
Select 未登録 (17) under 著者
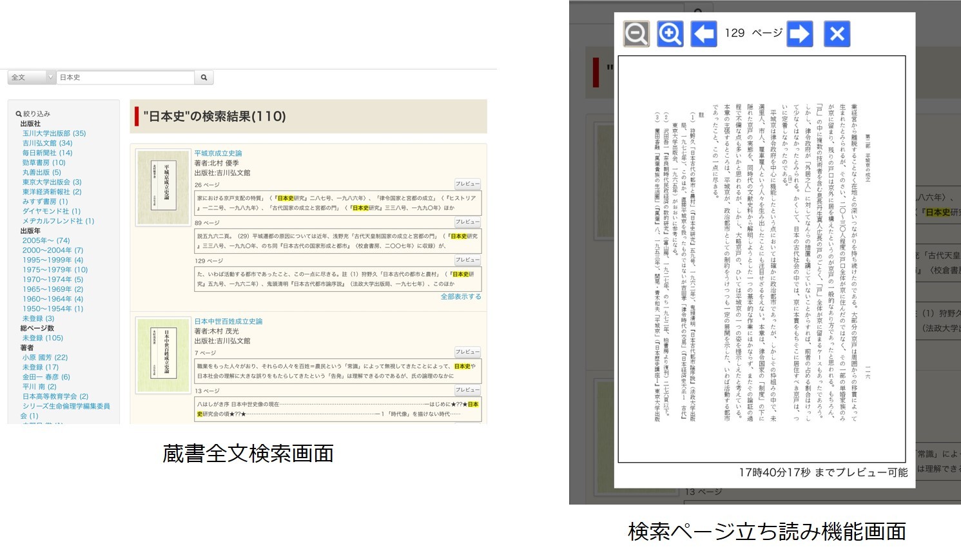coord(41,367)
